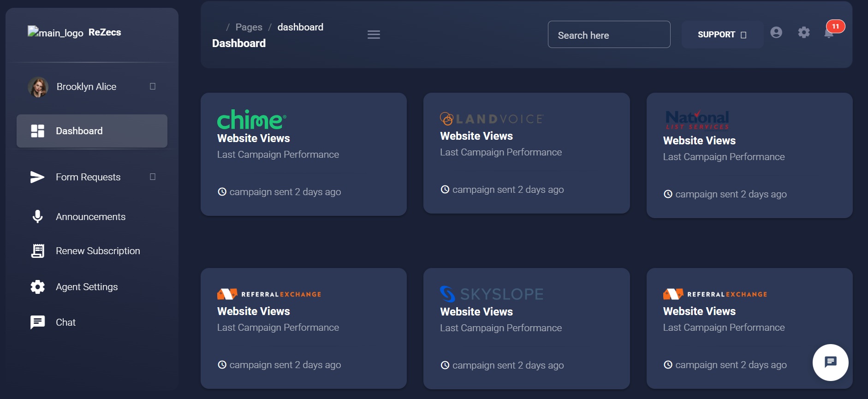868x399 pixels.
Task: Click the Agent Settings gear icon
Action: pyautogui.click(x=37, y=287)
